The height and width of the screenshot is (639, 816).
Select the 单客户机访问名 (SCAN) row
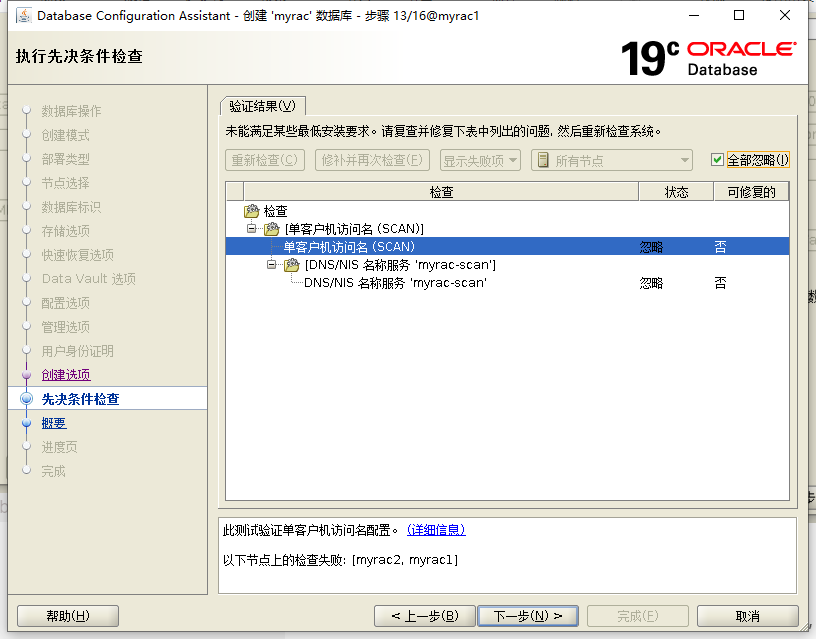(x=507, y=247)
